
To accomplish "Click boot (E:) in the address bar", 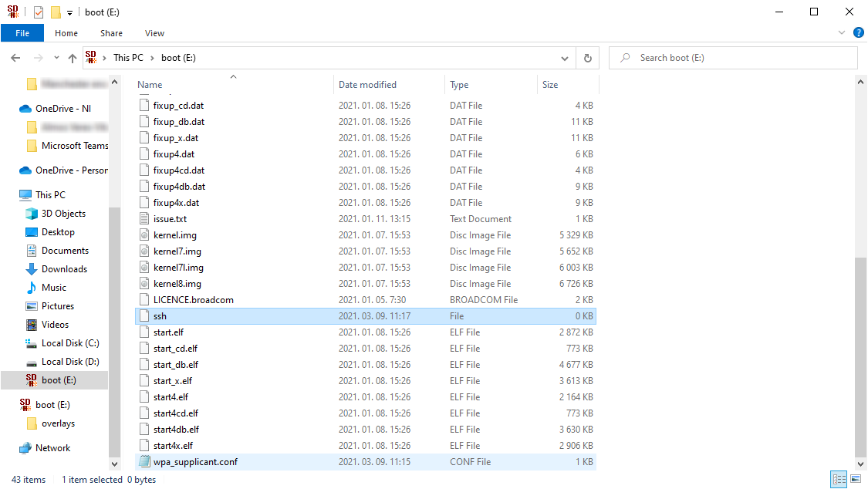I will 178,58.
